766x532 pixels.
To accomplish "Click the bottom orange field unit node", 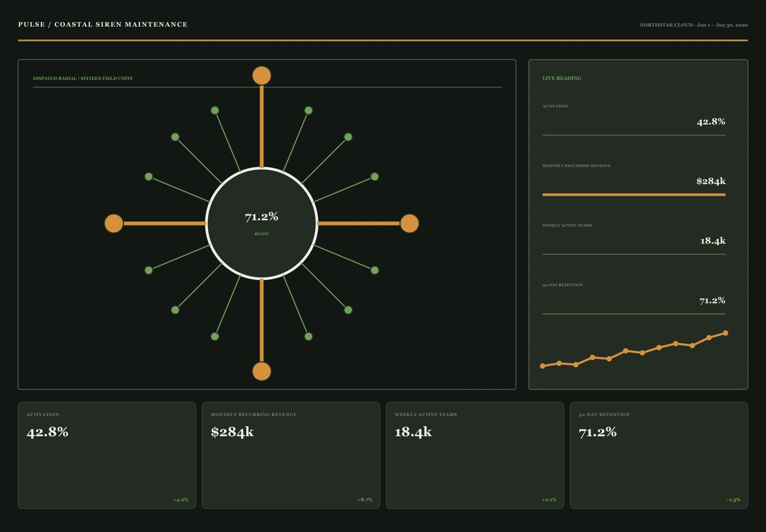I will coord(262,371).
